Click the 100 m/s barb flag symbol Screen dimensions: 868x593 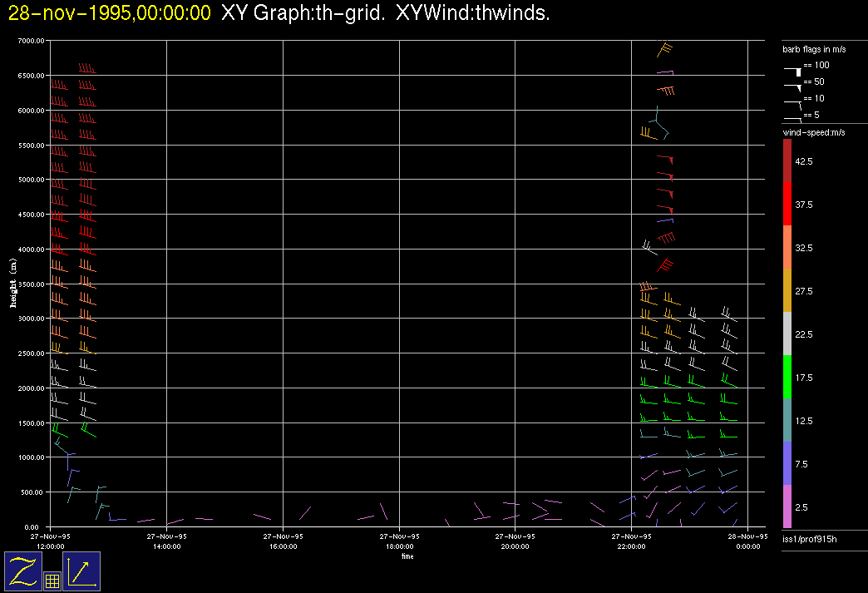pyautogui.click(x=793, y=71)
